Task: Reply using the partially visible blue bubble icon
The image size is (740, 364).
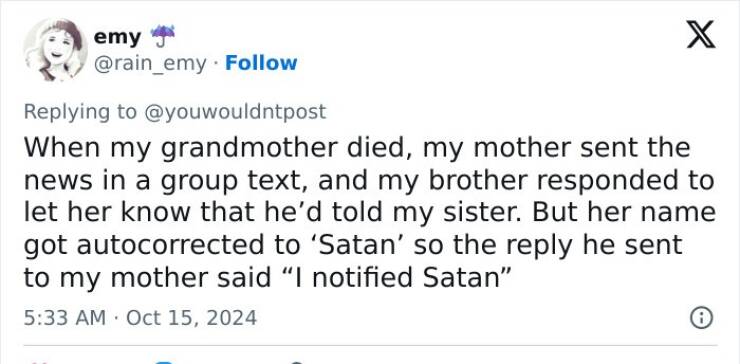Action: [x=165, y=362]
